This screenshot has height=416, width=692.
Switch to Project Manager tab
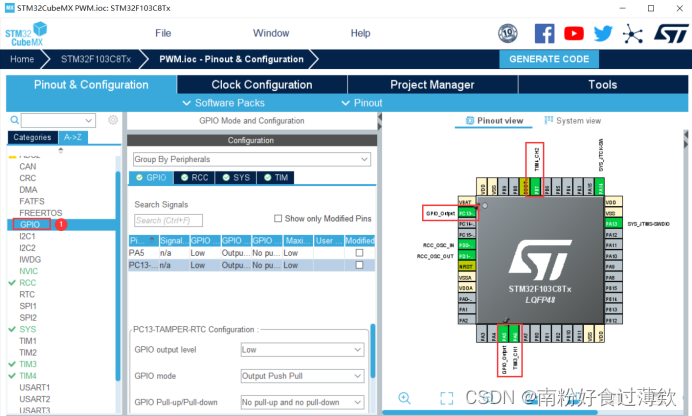click(x=432, y=85)
